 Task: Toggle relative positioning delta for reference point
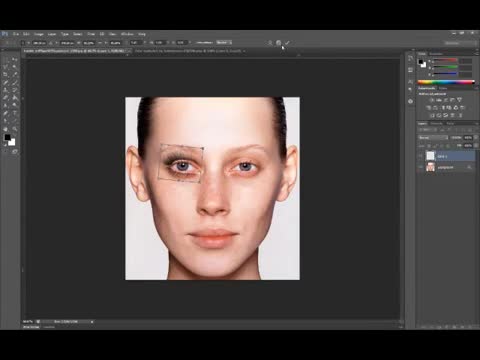coord(51,43)
